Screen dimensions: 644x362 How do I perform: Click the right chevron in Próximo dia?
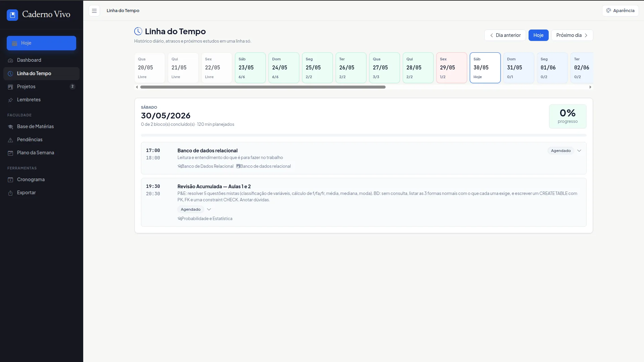coord(586,35)
